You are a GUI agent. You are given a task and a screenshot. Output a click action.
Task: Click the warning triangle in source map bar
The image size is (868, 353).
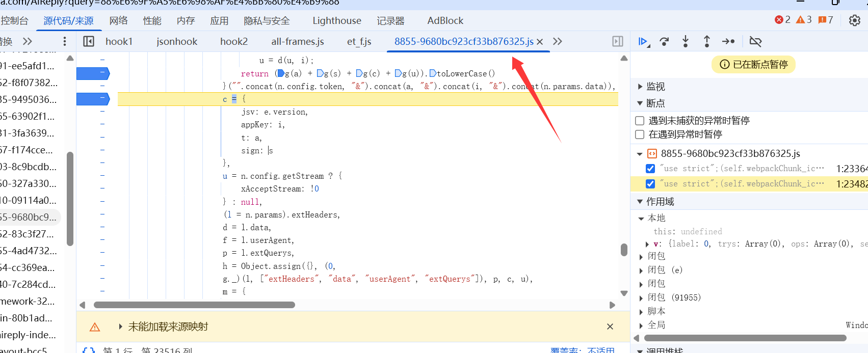pos(95,327)
